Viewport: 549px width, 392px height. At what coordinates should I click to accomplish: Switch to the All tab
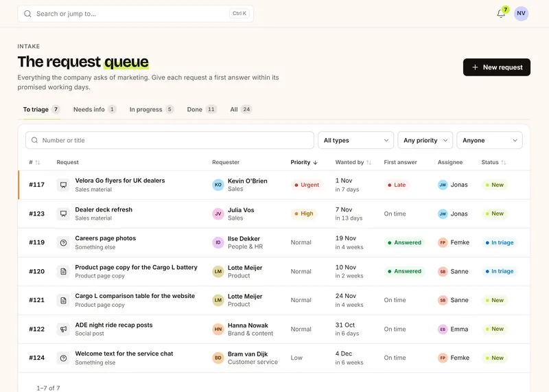pos(241,109)
